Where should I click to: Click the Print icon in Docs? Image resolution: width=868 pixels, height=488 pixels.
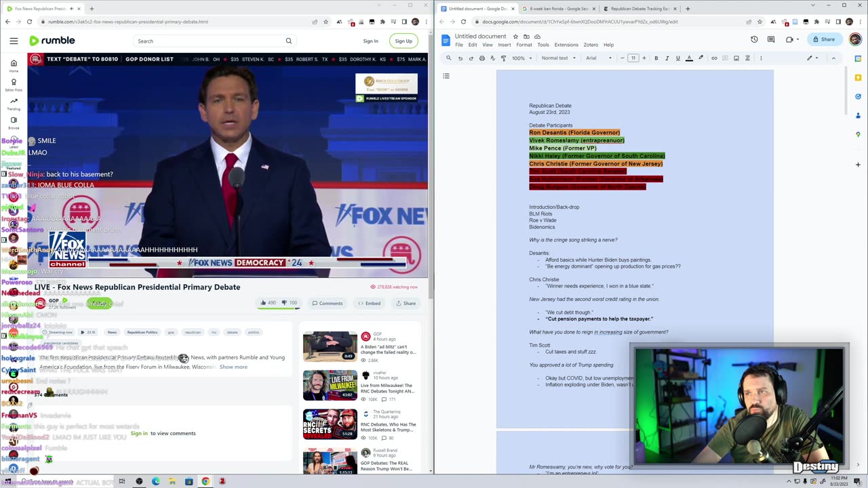click(481, 58)
